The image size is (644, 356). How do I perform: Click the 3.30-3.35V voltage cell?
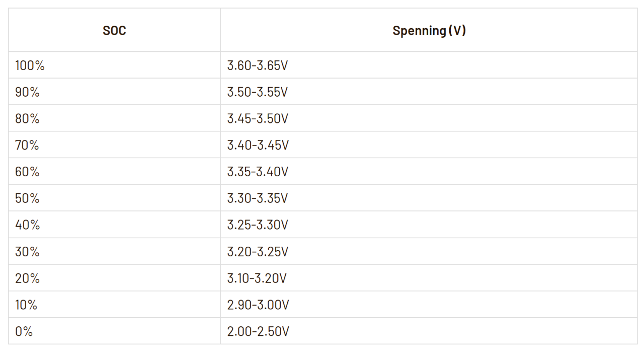258,198
